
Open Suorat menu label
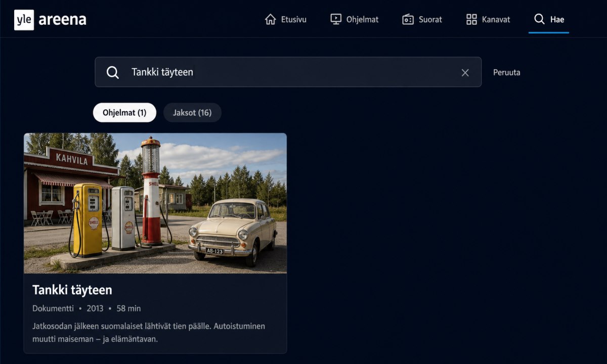(x=430, y=20)
